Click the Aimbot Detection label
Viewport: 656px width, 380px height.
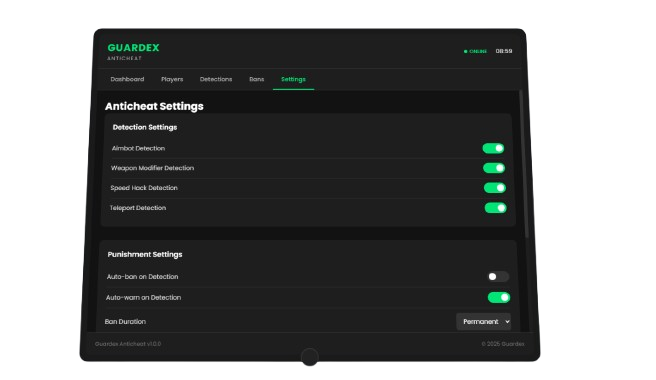click(138, 148)
